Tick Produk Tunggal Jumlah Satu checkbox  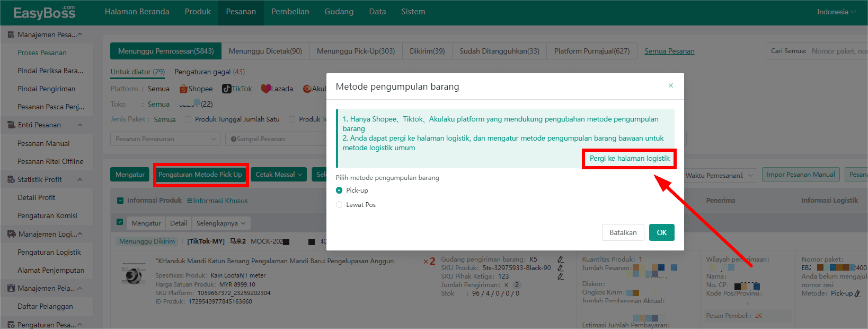pos(188,119)
